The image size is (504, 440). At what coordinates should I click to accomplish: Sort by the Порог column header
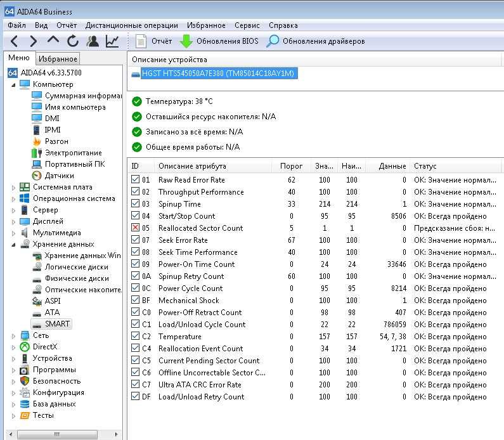pyautogui.click(x=291, y=166)
